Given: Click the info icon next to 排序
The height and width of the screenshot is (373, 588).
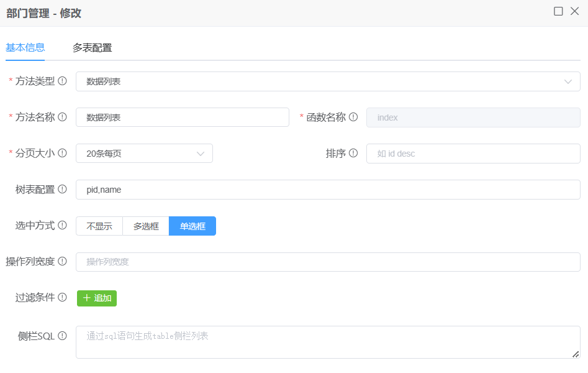Looking at the screenshot, I should point(353,154).
